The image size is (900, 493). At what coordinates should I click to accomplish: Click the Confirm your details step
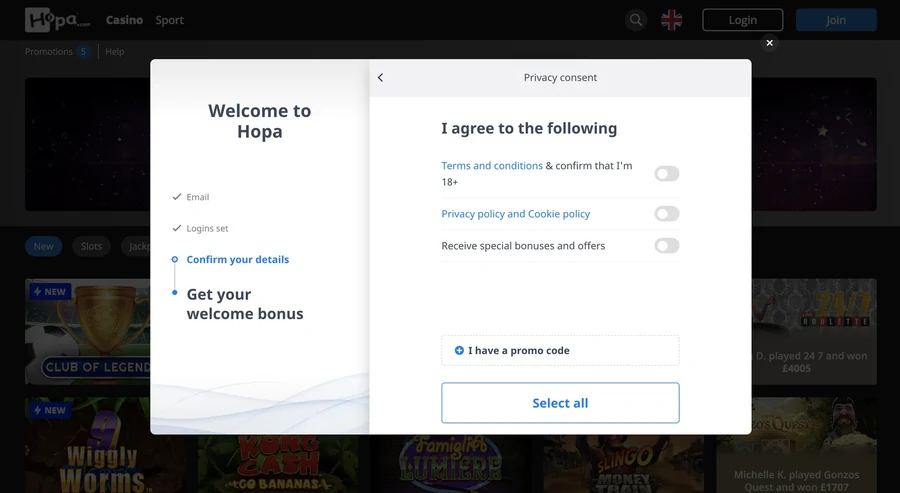tap(238, 259)
